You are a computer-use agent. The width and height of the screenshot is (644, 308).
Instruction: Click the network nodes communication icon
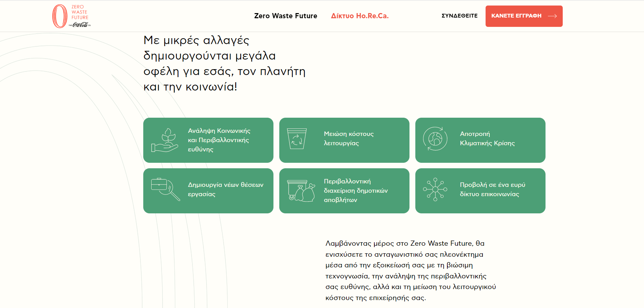pos(435,190)
